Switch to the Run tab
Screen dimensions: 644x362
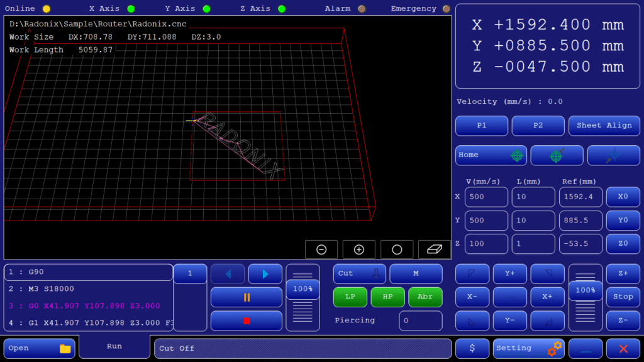click(114, 346)
